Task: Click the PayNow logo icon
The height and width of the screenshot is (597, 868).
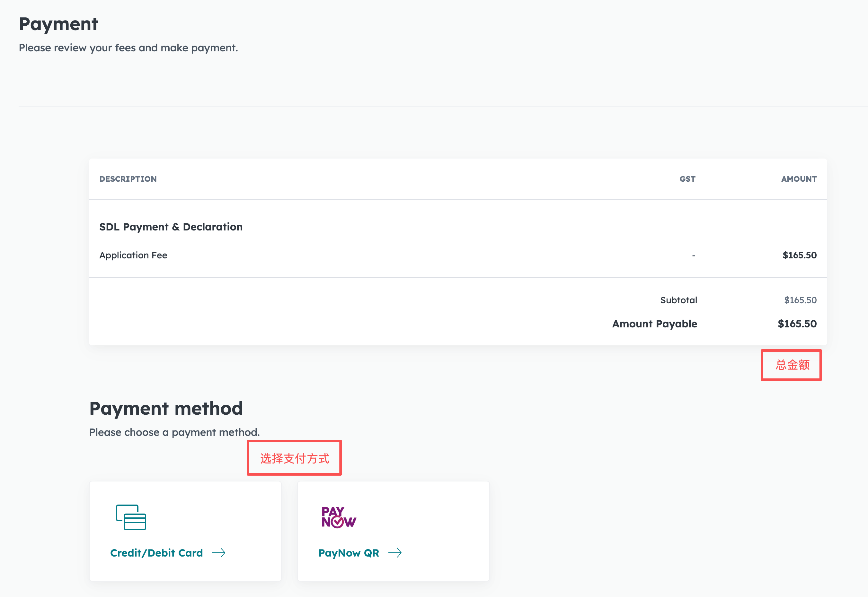Action: [x=339, y=517]
